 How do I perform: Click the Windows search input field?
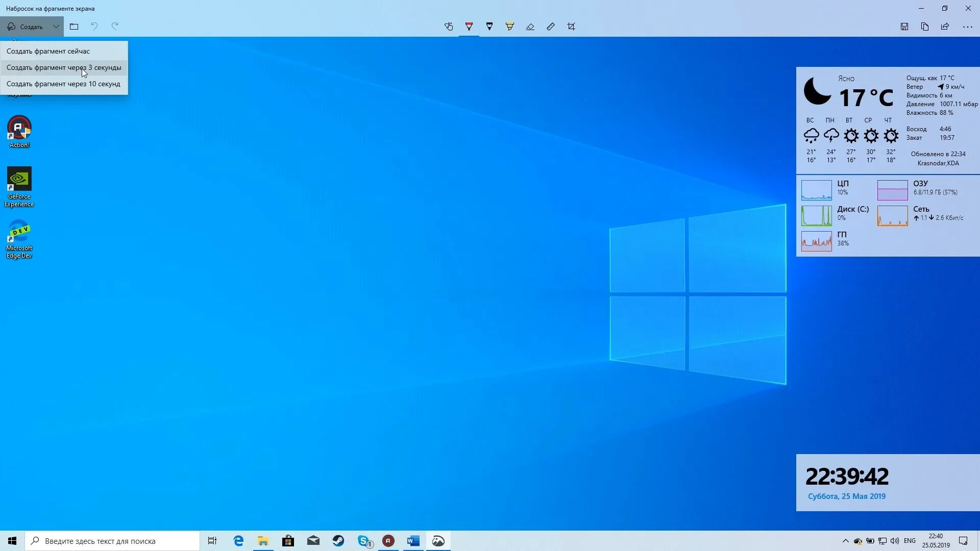tap(112, 541)
